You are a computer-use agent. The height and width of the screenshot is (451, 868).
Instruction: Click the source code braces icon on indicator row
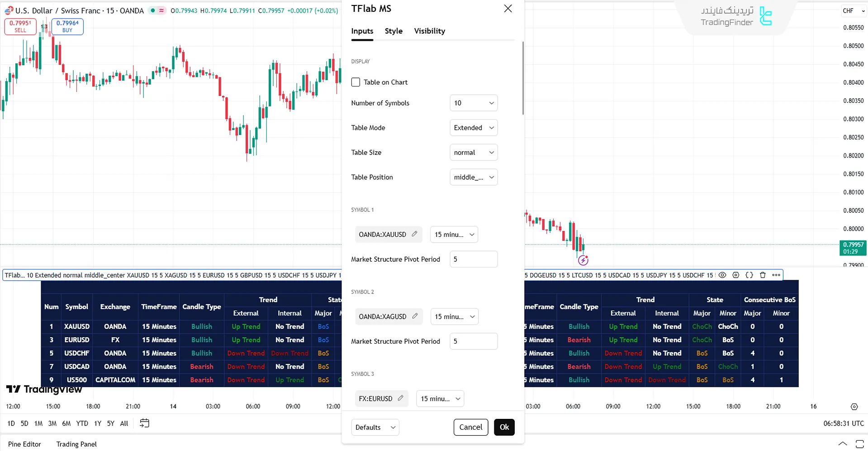point(749,275)
